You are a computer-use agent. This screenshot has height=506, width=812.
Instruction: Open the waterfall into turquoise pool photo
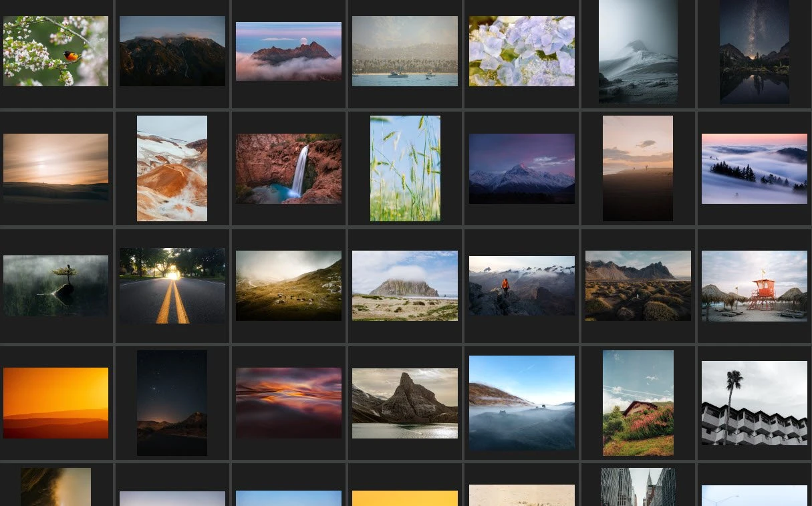pyautogui.click(x=288, y=168)
